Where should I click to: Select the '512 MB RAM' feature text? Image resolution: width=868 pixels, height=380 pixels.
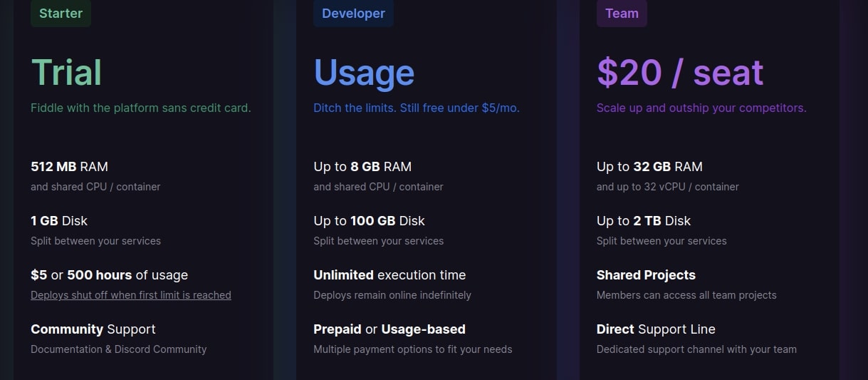pyautogui.click(x=69, y=167)
